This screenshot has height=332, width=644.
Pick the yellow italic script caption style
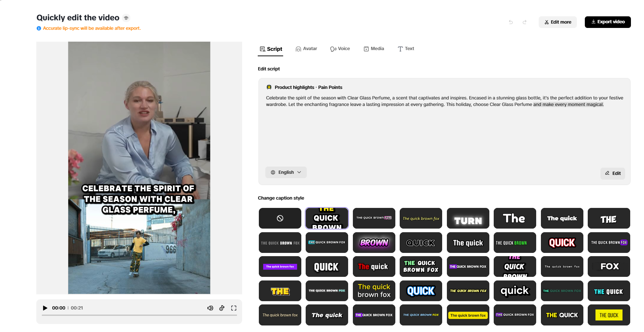(x=421, y=218)
